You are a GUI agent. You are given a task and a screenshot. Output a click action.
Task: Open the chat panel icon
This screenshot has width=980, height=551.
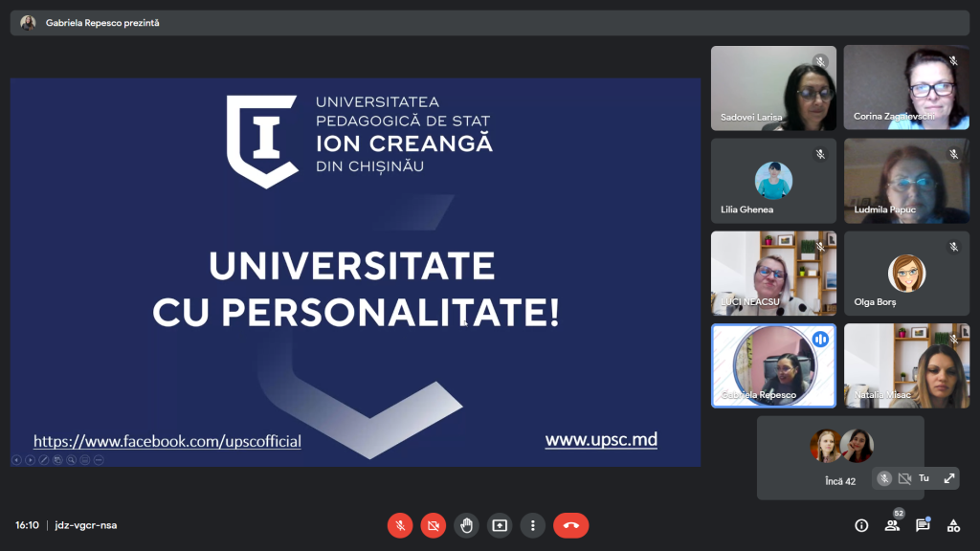[923, 525]
